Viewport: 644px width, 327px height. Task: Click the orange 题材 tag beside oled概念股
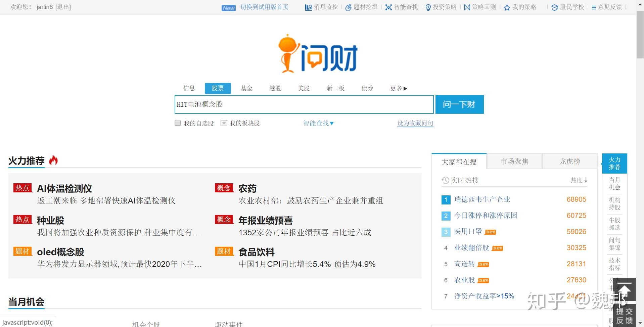(22, 251)
